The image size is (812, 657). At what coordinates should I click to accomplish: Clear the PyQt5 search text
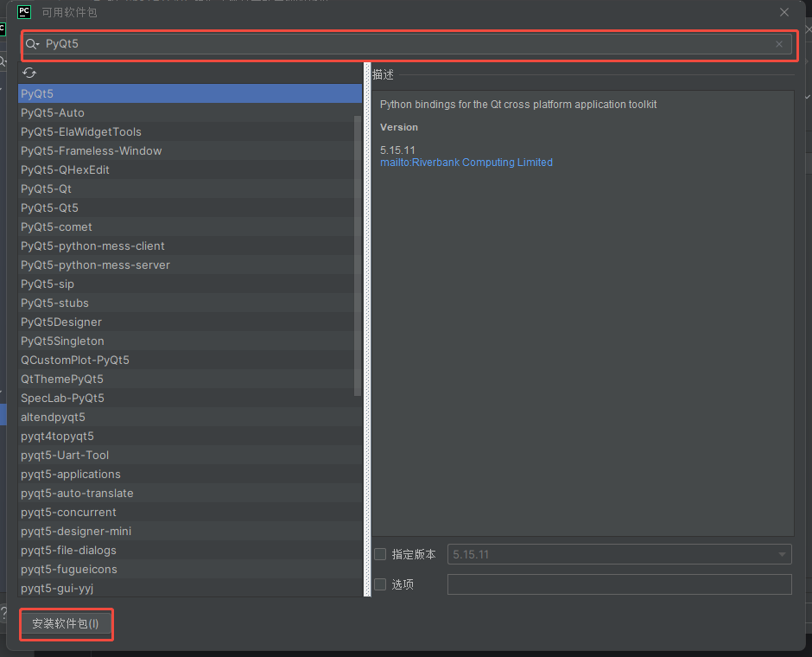[779, 44]
